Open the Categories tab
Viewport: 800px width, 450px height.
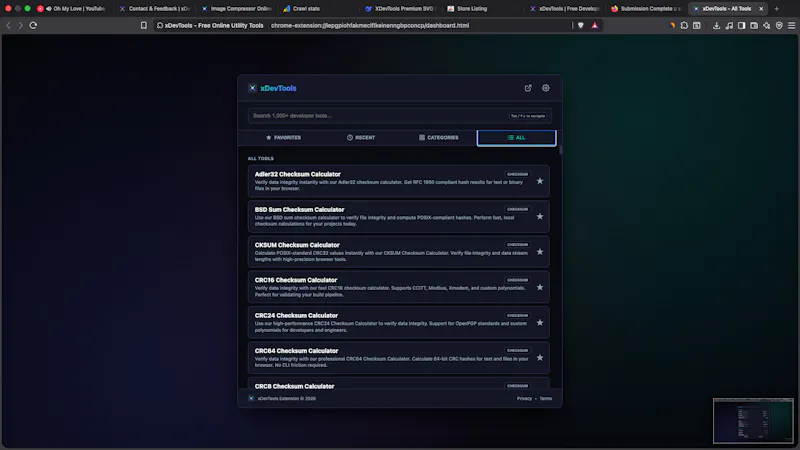pos(438,138)
